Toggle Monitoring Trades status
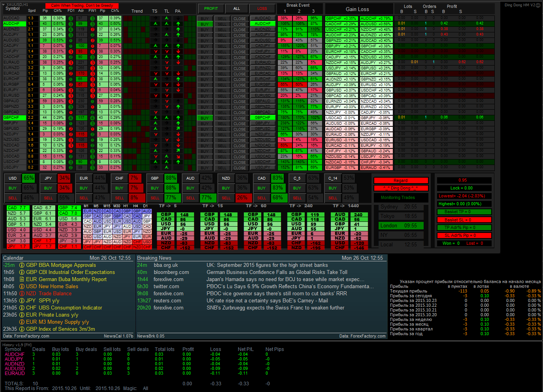The height and width of the screenshot is (392, 543). coord(401,197)
